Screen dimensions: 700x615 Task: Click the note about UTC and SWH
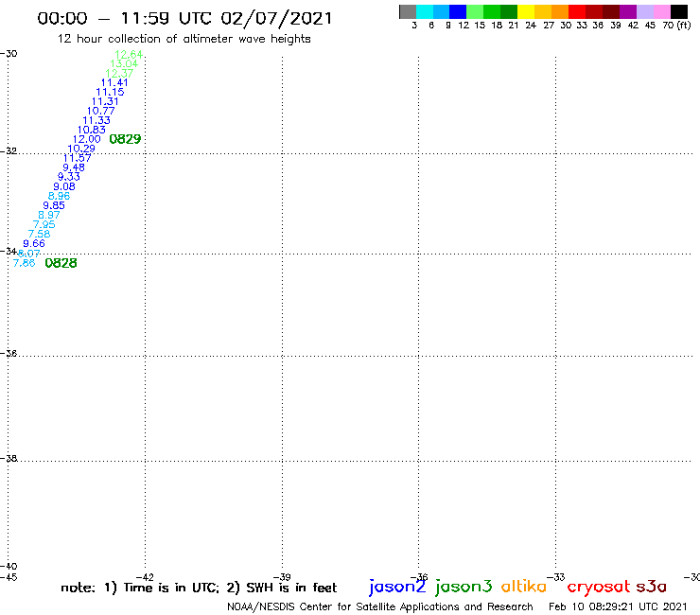pos(199,588)
